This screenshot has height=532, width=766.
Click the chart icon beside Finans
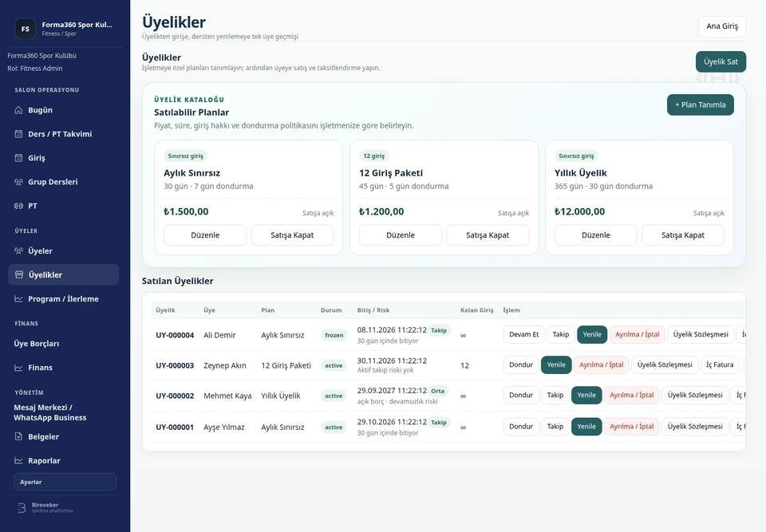18,368
